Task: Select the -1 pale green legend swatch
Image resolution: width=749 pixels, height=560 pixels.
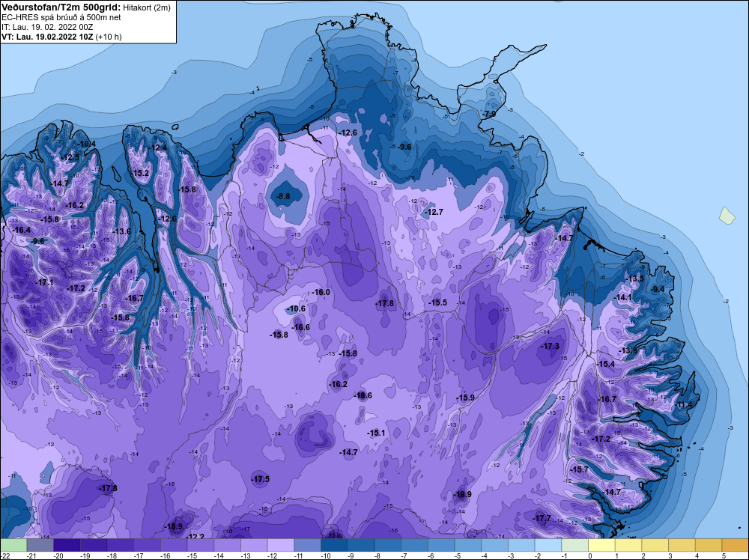Action: [x=575, y=545]
